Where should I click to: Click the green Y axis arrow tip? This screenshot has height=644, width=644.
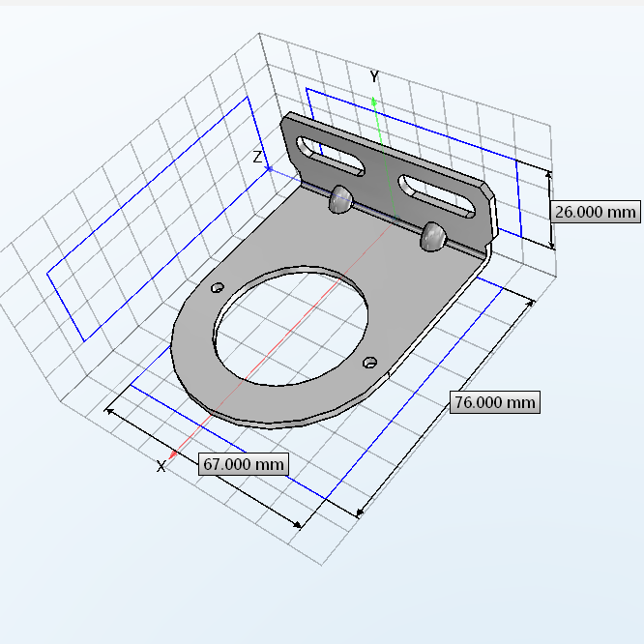[x=374, y=101]
